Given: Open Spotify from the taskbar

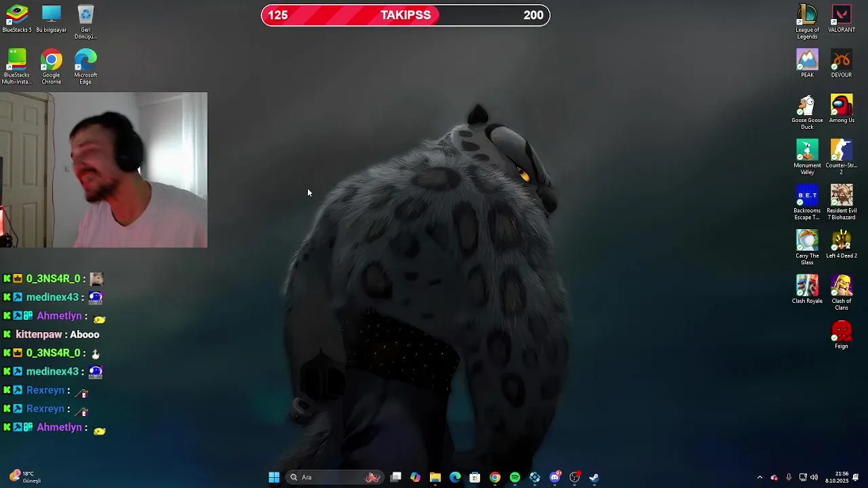Looking at the screenshot, I should click(x=515, y=477).
